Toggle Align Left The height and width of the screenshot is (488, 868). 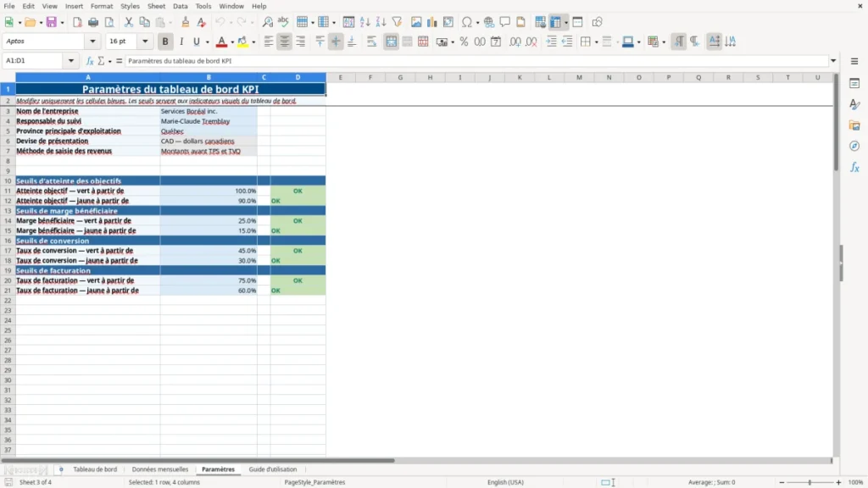point(269,42)
